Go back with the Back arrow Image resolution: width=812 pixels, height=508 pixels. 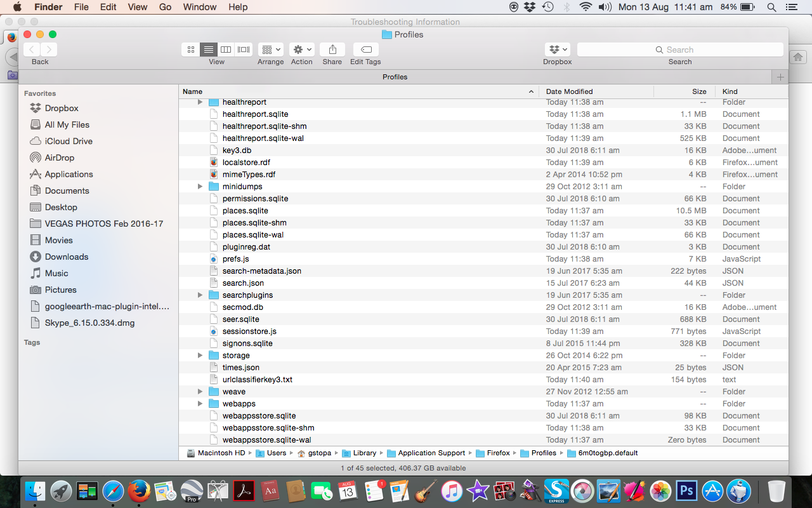32,50
